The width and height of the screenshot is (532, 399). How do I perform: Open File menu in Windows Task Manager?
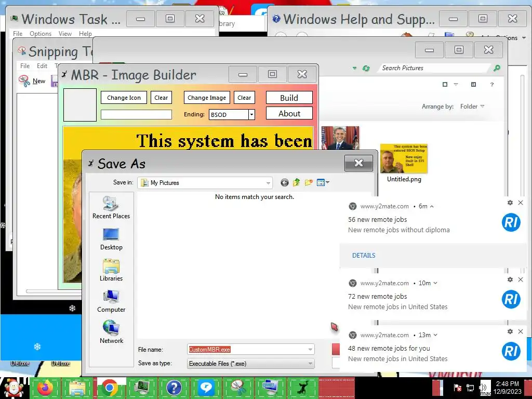[18, 34]
